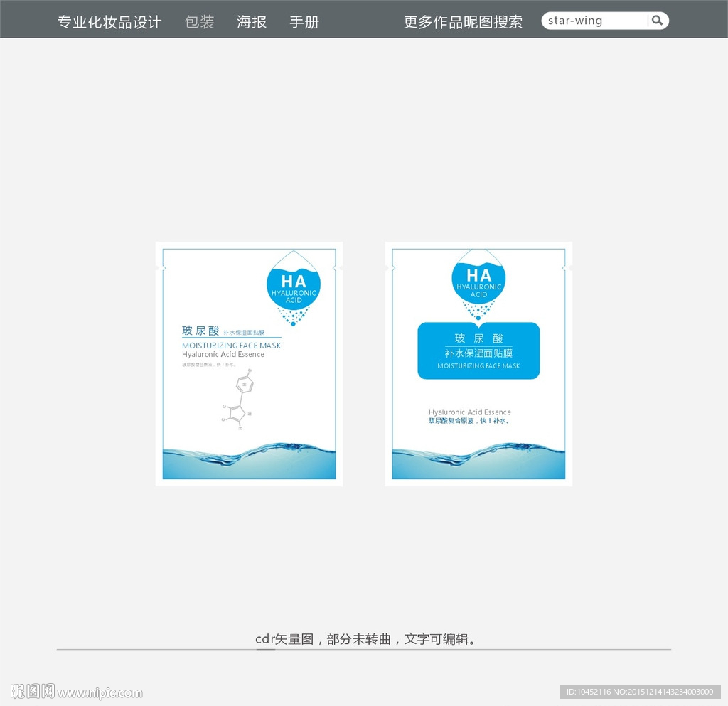728x706 pixels.
Task: Click the search magnifier icon
Action: tap(658, 20)
